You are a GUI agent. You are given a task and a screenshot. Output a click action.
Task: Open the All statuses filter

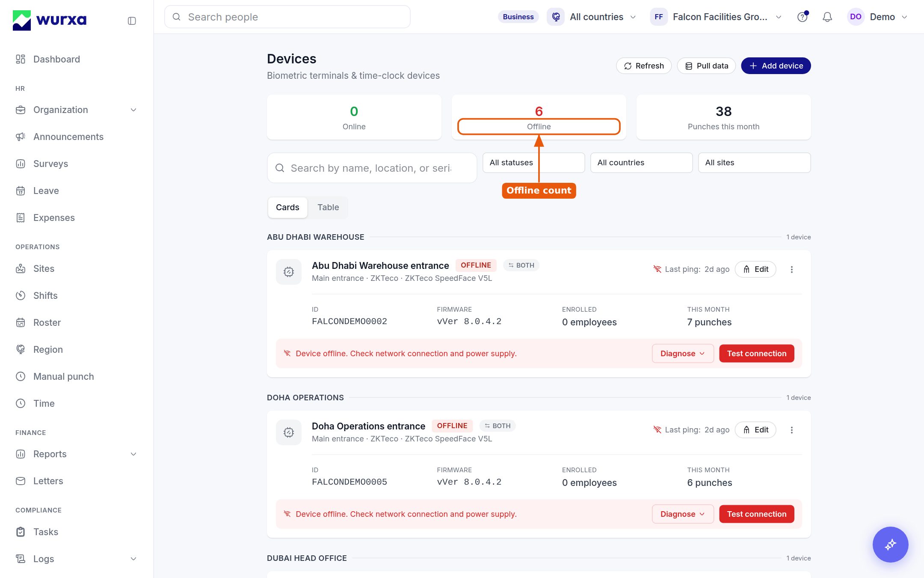coord(533,163)
